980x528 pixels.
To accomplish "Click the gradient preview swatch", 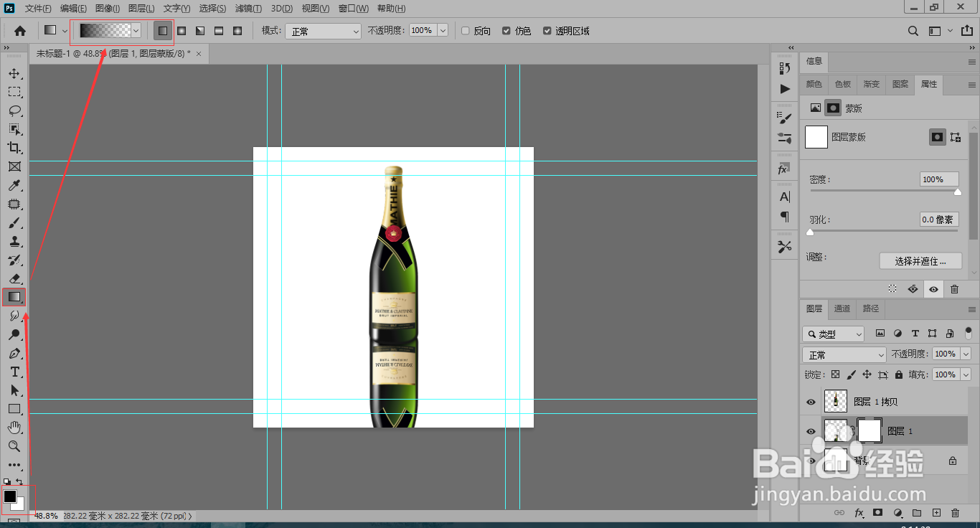I will tap(105, 31).
